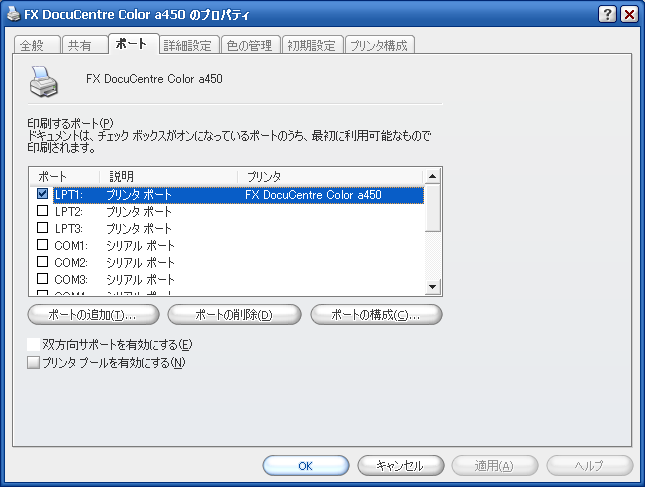Uncheck the LPT1 port checkbox
This screenshot has width=645, height=487.
click(42, 195)
